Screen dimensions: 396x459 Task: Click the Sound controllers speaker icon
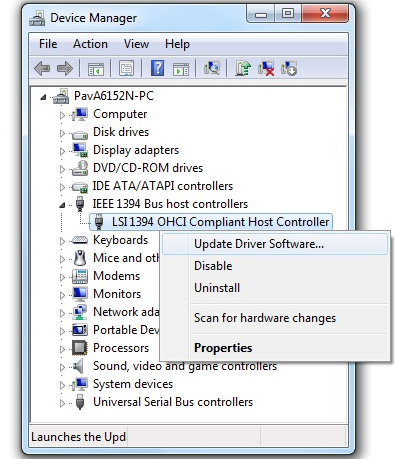(79, 366)
